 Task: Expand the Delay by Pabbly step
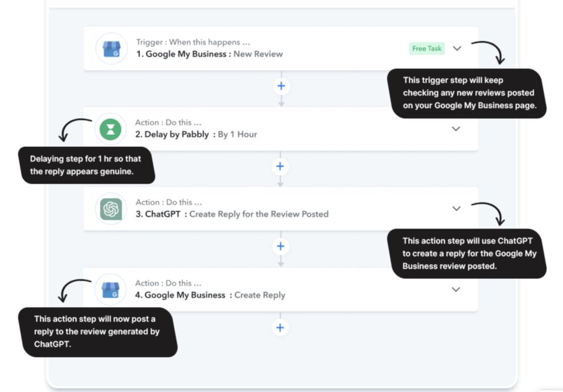coord(456,129)
